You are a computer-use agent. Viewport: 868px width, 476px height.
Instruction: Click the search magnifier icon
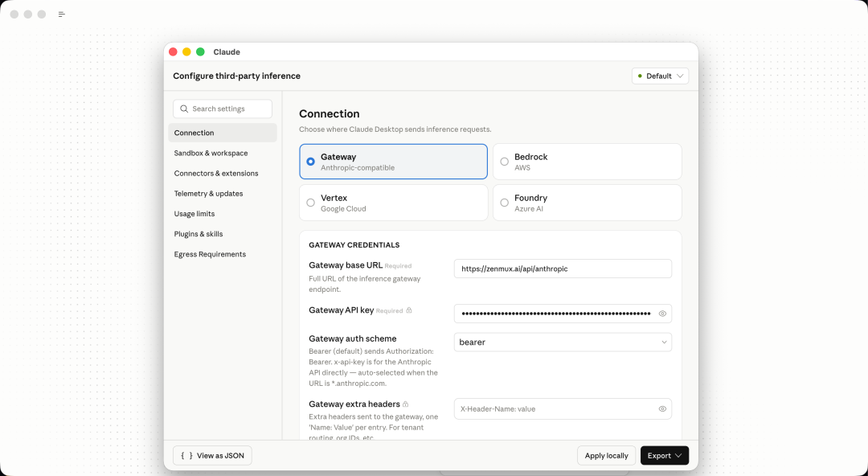pyautogui.click(x=184, y=109)
